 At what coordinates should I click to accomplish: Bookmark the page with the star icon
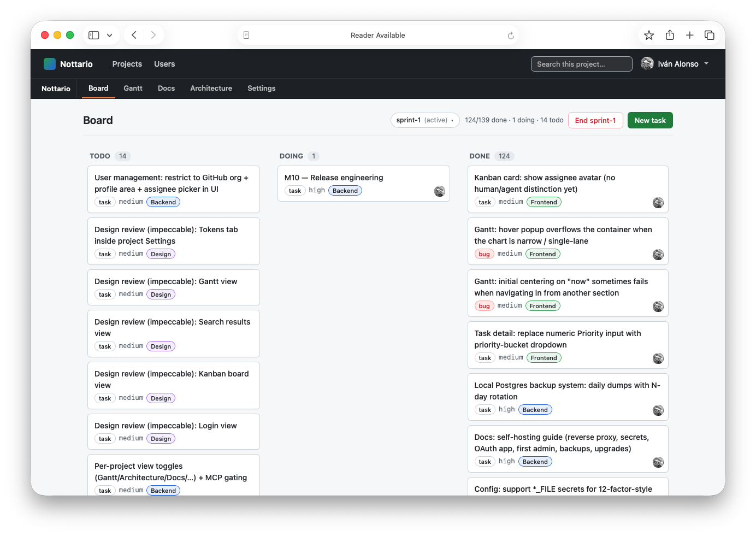pyautogui.click(x=649, y=35)
